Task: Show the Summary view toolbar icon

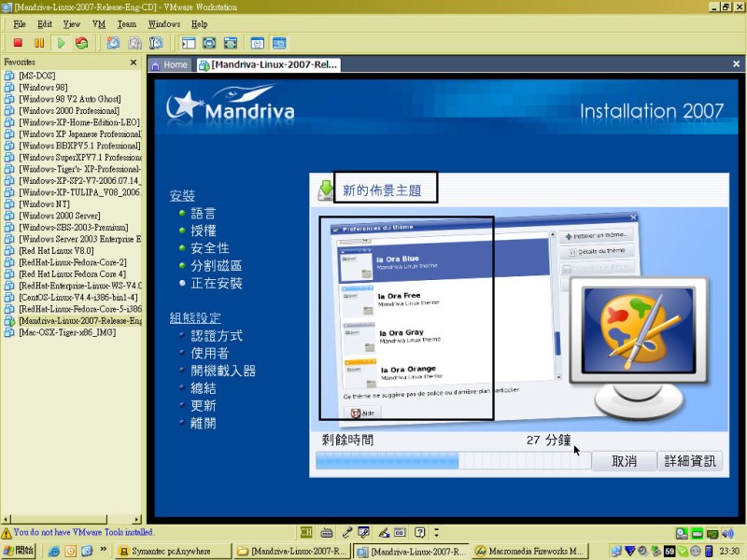Action: 258,43
